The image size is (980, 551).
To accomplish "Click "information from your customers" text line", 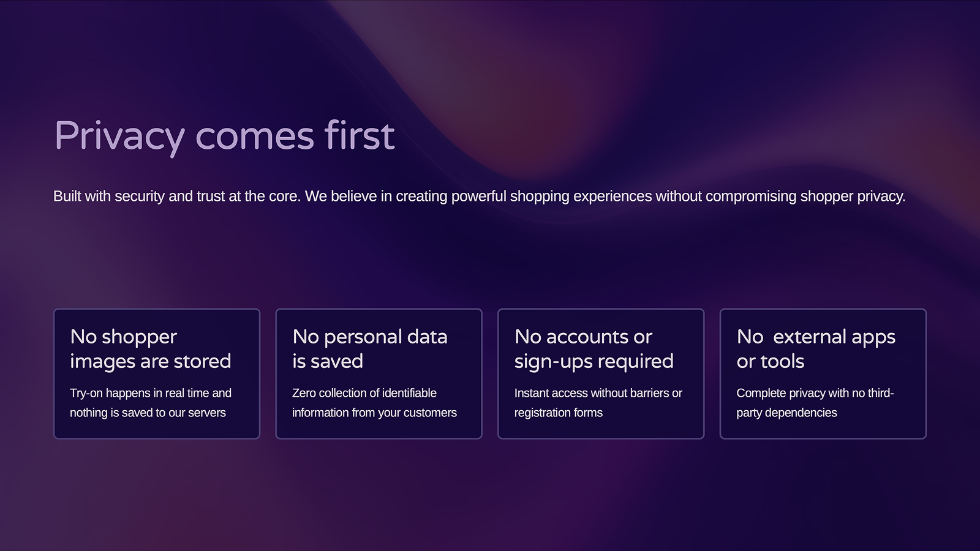I will click(x=374, y=413).
